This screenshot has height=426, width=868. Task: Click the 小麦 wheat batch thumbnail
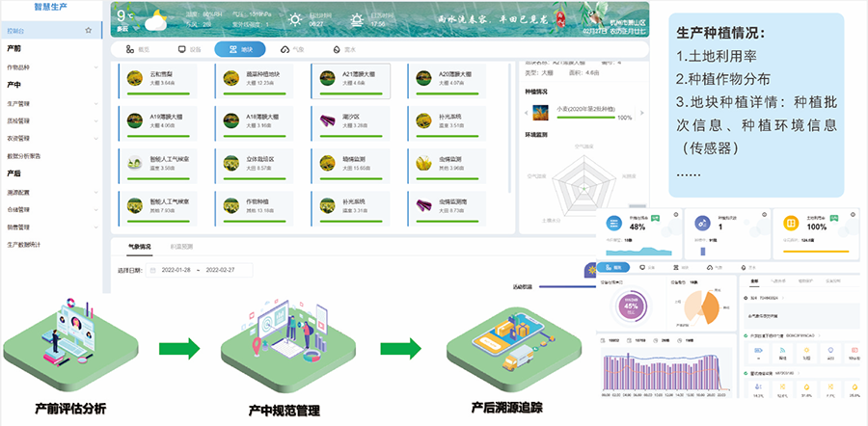tap(540, 113)
